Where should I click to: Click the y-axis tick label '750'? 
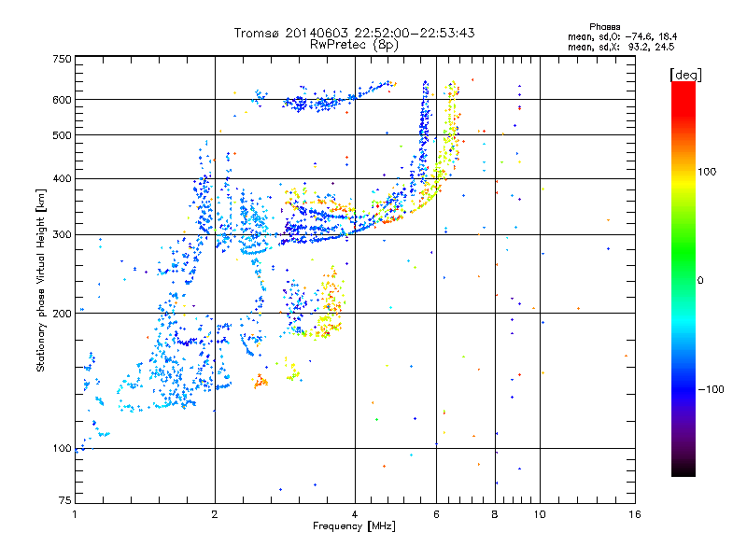coord(62,59)
